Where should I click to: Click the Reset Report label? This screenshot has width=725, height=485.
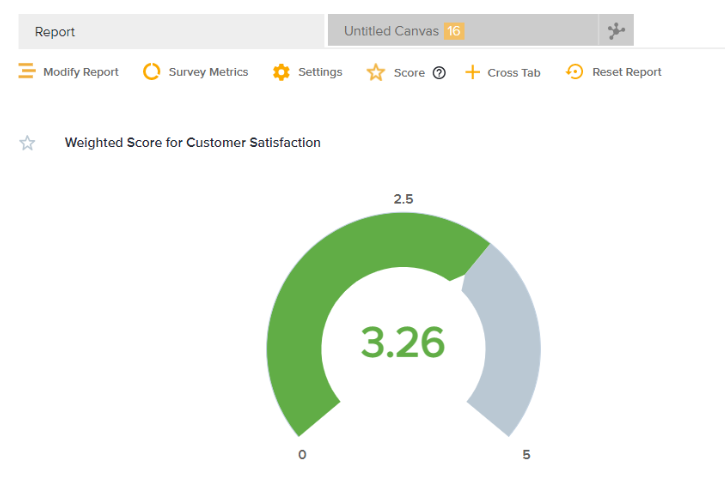tap(627, 72)
